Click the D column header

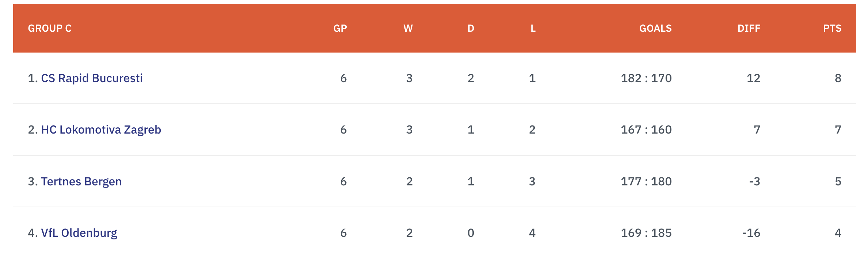[x=471, y=28]
